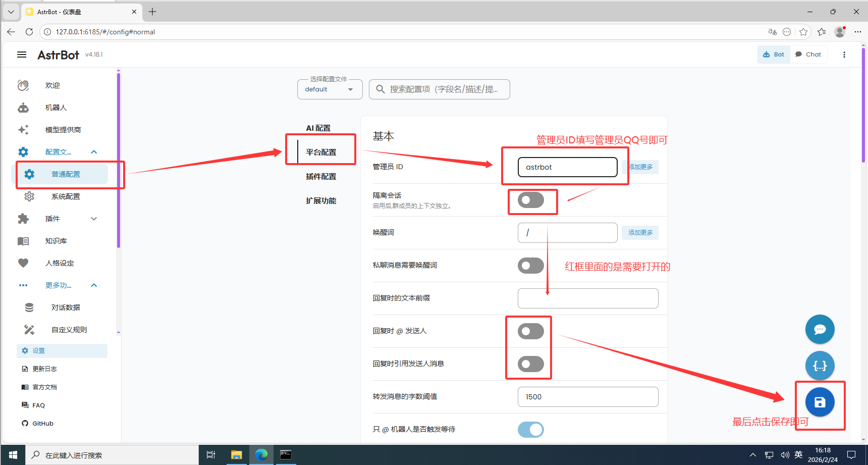Screen dimensions: 868x465
Task: Click the floating chat bubble button
Action: pos(820,329)
